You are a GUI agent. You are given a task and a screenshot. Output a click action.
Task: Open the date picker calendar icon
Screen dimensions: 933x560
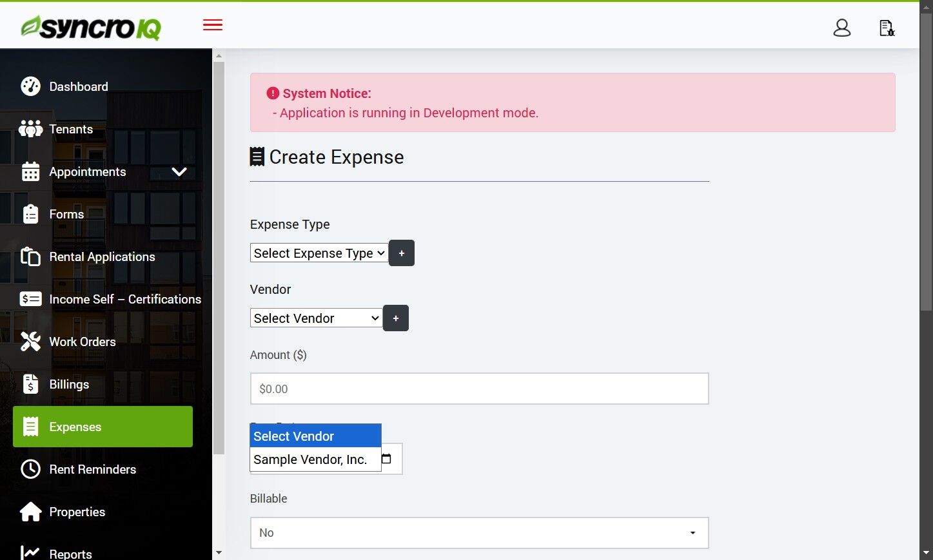tap(386, 459)
